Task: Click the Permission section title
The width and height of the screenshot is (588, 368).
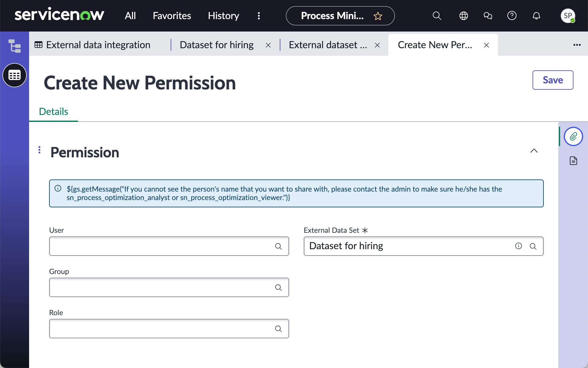Action: 85,152
